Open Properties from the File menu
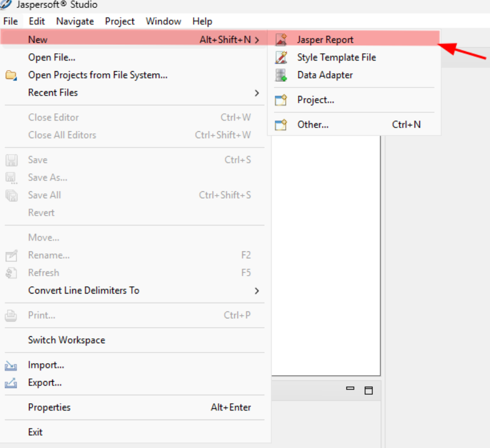 point(49,407)
